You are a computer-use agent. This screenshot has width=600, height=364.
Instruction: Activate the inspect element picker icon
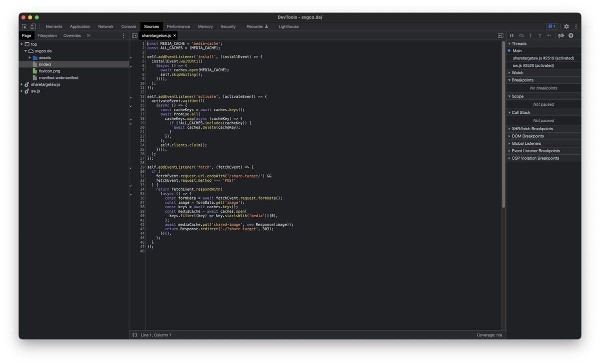(24, 26)
